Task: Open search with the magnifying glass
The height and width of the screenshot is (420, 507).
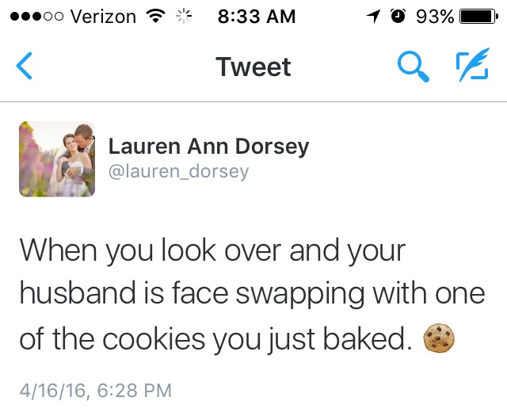Action: pyautogui.click(x=413, y=67)
